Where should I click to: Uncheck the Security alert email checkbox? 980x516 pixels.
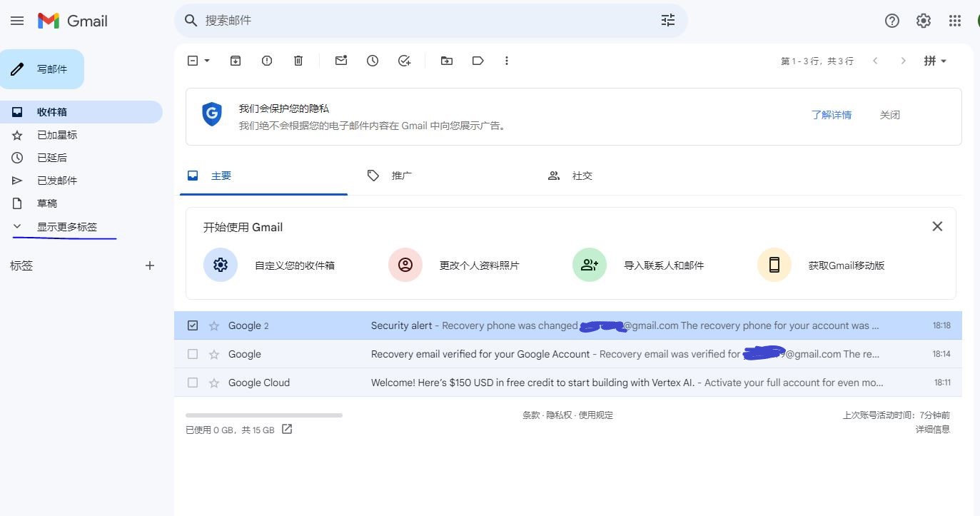tap(193, 325)
